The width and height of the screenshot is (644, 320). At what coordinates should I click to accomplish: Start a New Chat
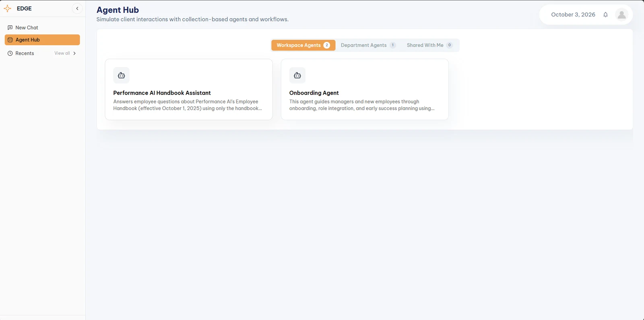pyautogui.click(x=42, y=27)
